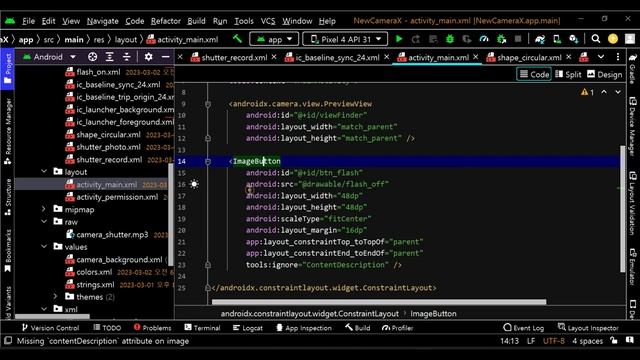Click the read-only lock icon in status bar

[x=613, y=341]
